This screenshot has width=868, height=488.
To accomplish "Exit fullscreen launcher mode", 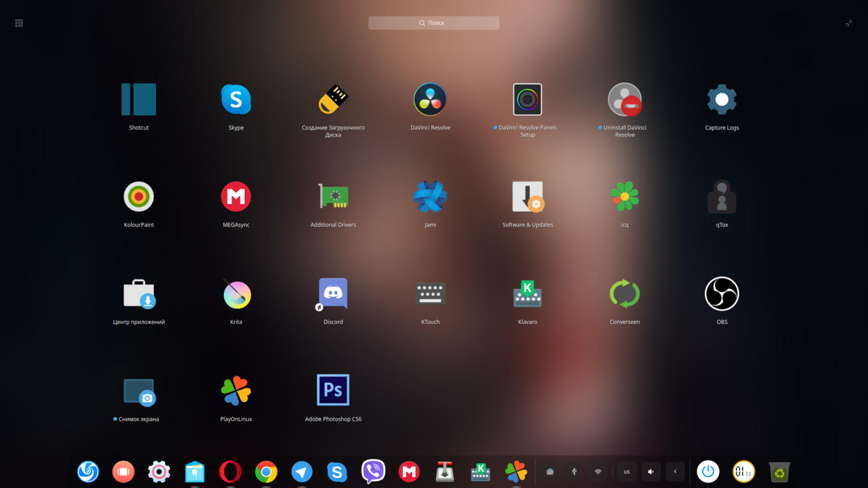I will pos(849,23).
